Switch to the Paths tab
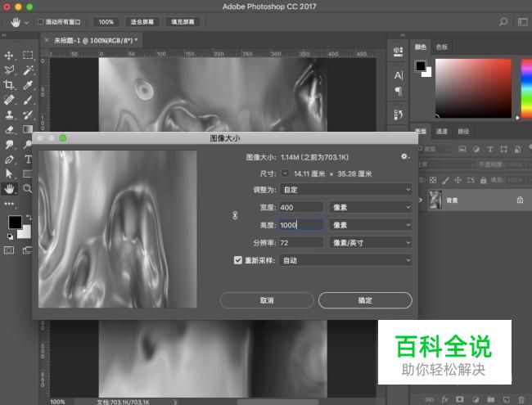Screen dimensions: 532x405 coord(463,131)
